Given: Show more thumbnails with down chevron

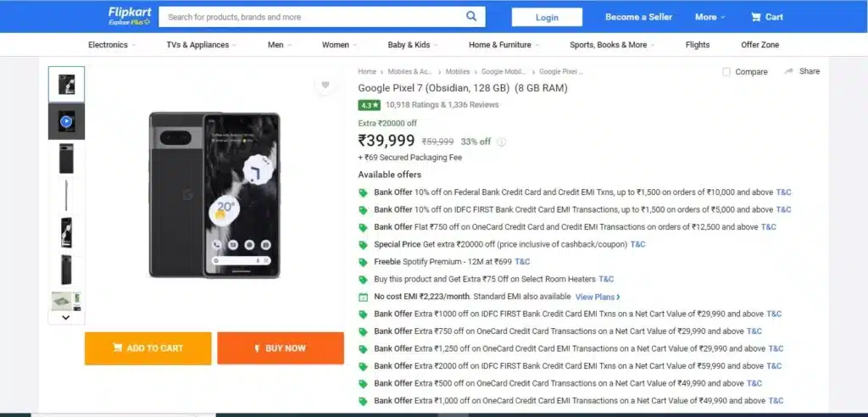Looking at the screenshot, I should point(66,318).
